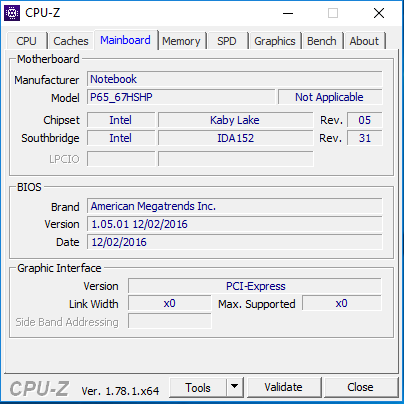Close window with the X icon
The height and width of the screenshot is (404, 404).
[379, 13]
